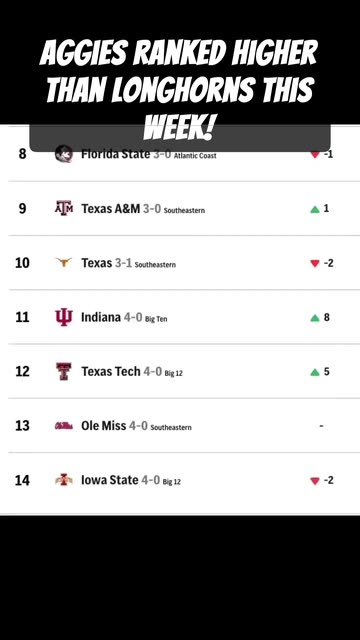360x640 pixels.
Task: Click the Indiana Hoosiers logo
Action: 64,317
